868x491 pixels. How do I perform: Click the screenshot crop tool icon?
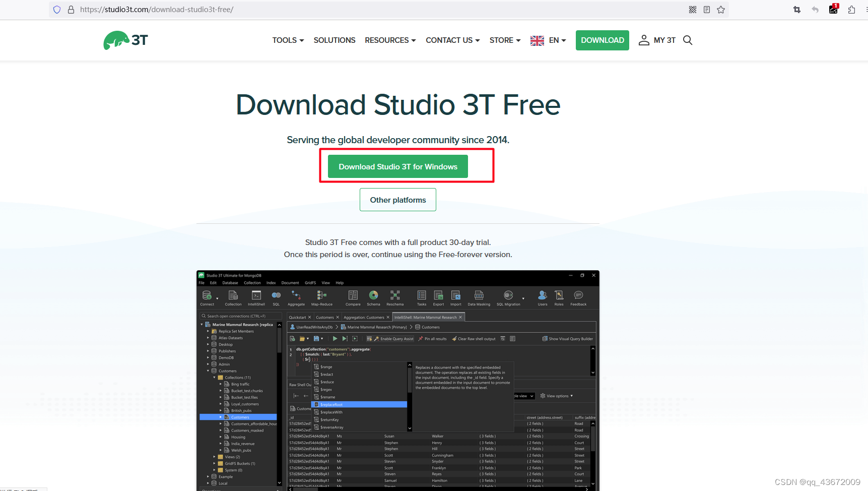coord(797,10)
